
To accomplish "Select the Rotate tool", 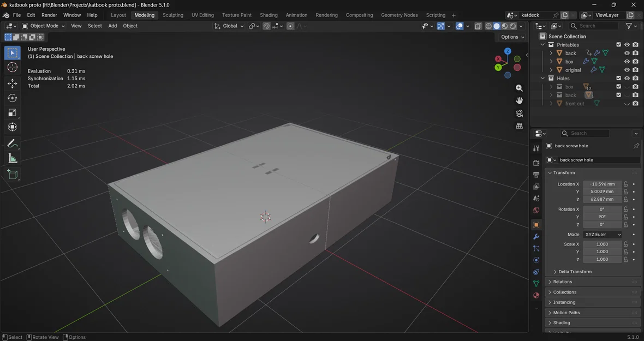I will 13,98.
